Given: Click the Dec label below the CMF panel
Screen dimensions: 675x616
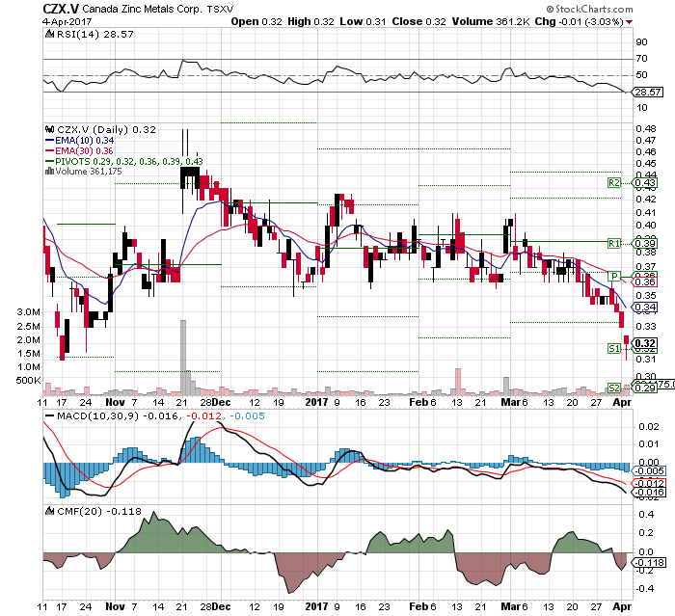Looking at the screenshot, I should pyautogui.click(x=221, y=606).
